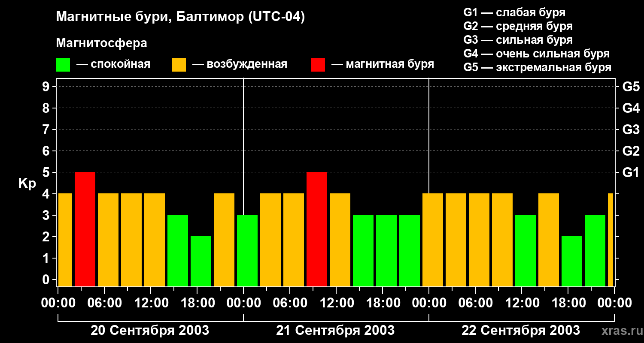Screen dimensions: 644x343
Task: Click the G1 label on the right axis
Action: click(631, 172)
